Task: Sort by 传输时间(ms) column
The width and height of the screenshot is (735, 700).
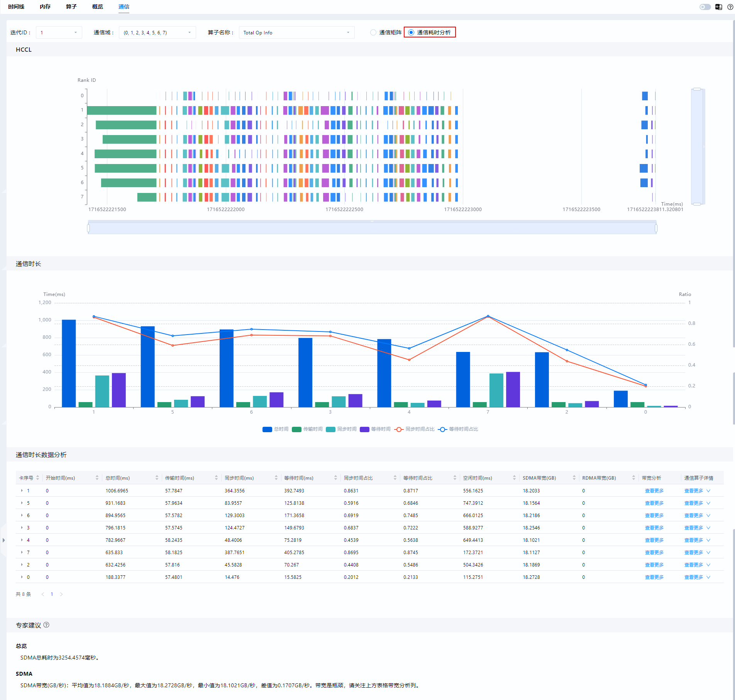Action: (x=216, y=478)
